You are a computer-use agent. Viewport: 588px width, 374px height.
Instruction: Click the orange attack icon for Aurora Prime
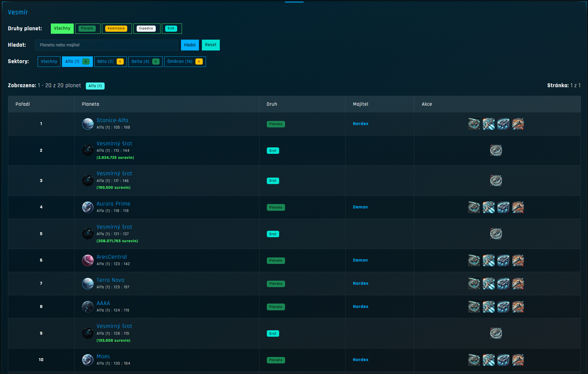point(518,207)
